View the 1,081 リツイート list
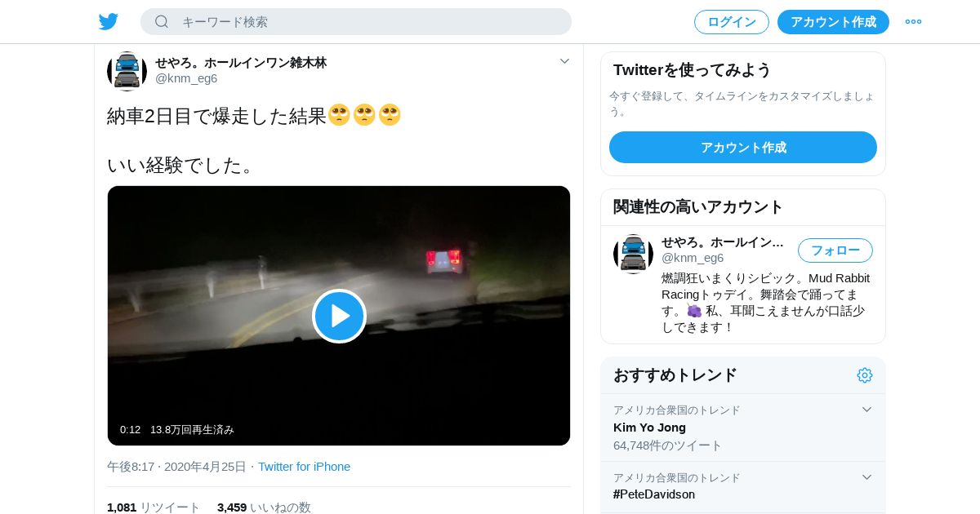Image resolution: width=980 pixels, height=514 pixels. click(x=154, y=507)
